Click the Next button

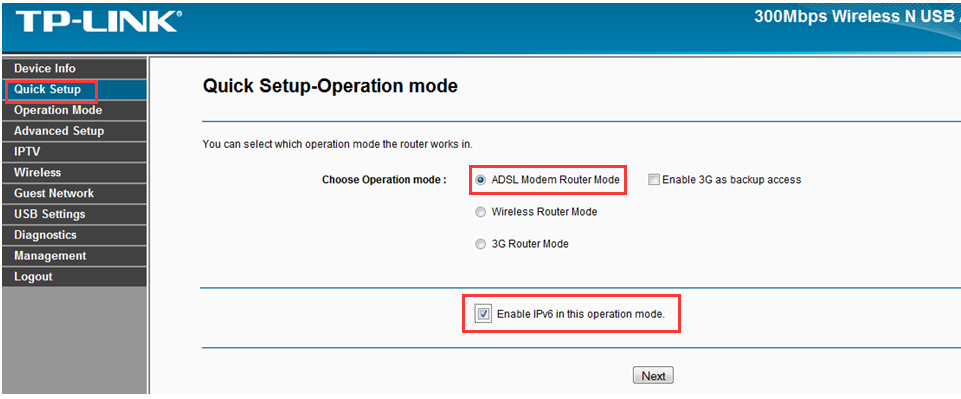coord(653,376)
